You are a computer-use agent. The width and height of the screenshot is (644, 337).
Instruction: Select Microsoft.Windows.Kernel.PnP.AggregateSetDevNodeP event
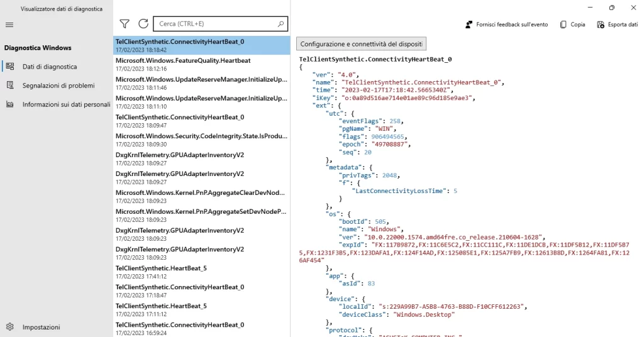coord(202,216)
